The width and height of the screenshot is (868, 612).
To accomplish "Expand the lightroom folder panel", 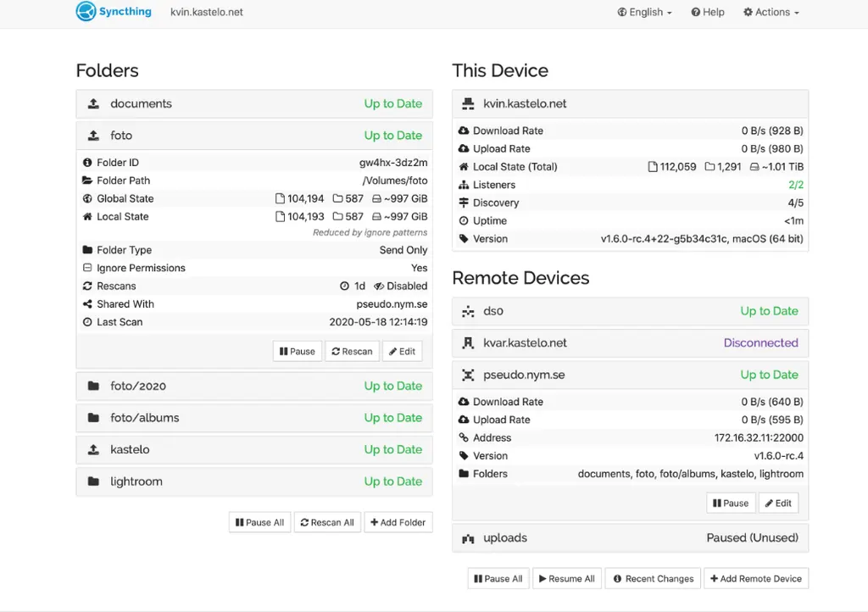I will point(254,481).
